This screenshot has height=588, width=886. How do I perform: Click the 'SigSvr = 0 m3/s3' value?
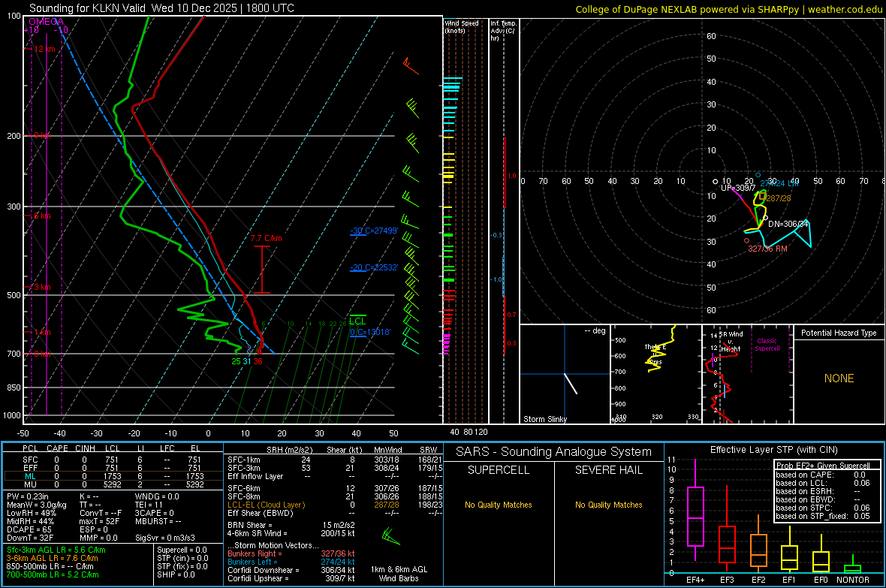(165, 538)
